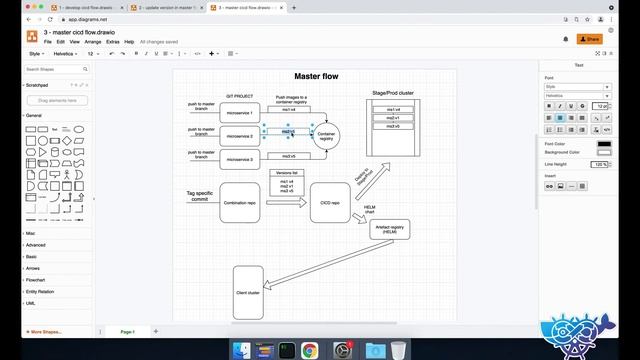Open Helvetica combo in Text panel
The width and height of the screenshot is (640, 360).
click(577, 96)
